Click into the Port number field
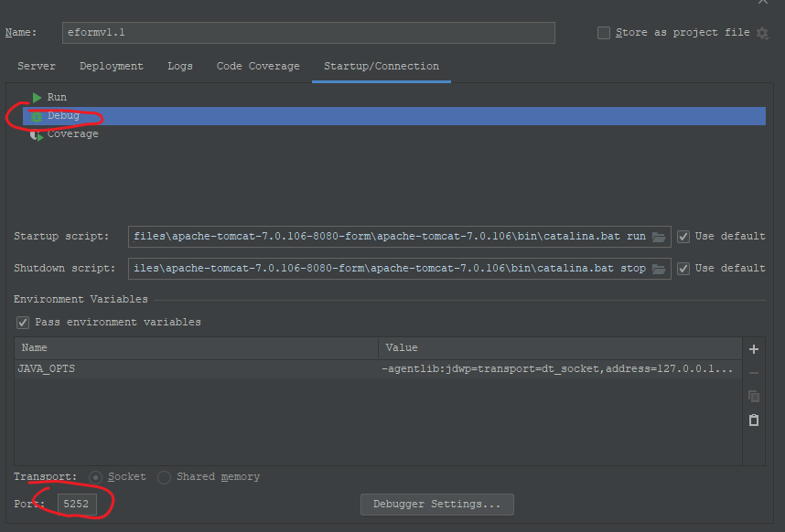 [78, 505]
